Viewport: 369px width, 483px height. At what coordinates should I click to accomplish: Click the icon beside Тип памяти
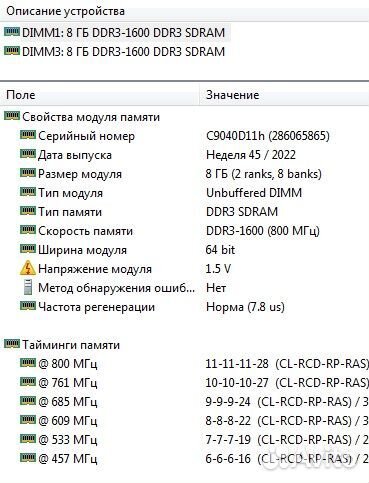pos(28,211)
